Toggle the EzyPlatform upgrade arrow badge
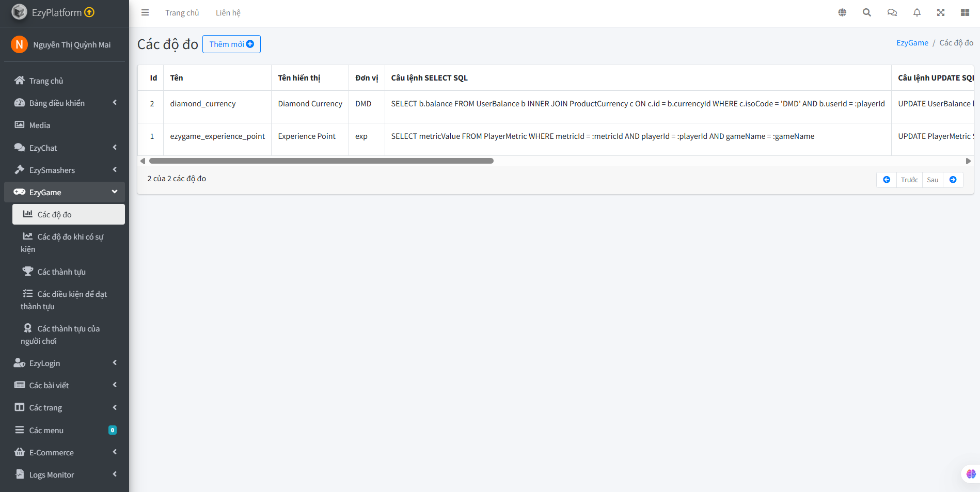This screenshot has width=980, height=492. point(89,11)
